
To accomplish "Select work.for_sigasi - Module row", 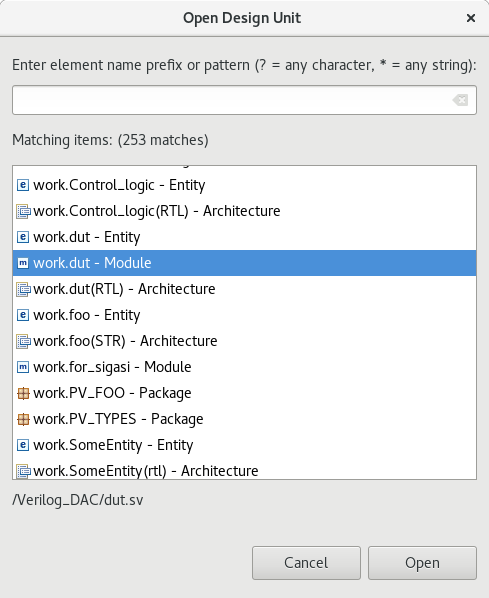I will click(x=244, y=367).
